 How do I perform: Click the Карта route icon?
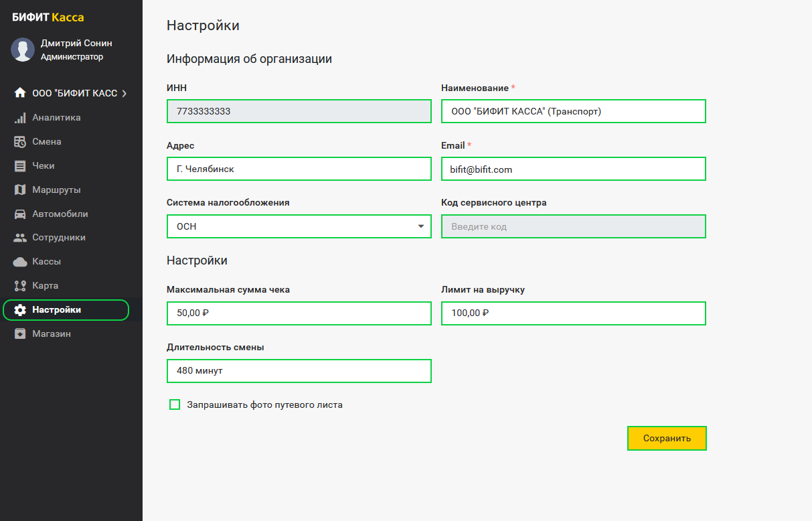point(20,286)
